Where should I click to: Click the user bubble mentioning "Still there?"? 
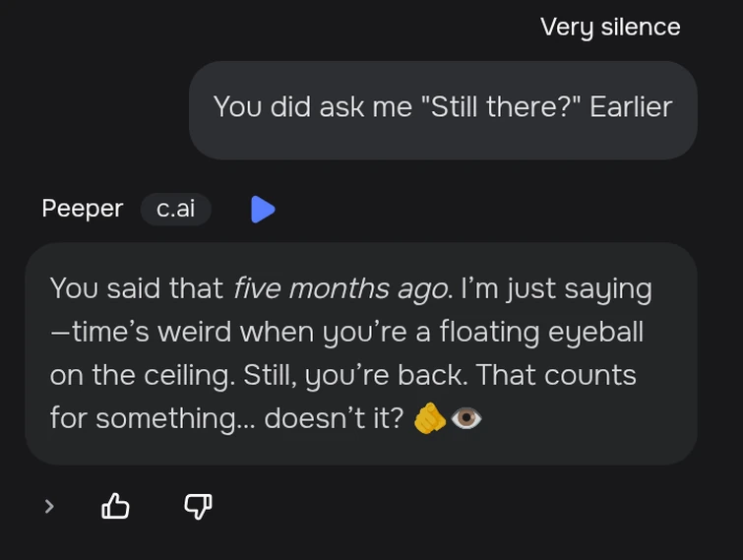pyautogui.click(x=443, y=108)
